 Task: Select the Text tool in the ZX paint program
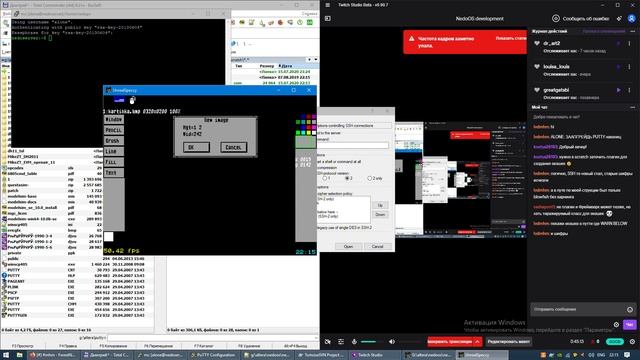[114, 172]
